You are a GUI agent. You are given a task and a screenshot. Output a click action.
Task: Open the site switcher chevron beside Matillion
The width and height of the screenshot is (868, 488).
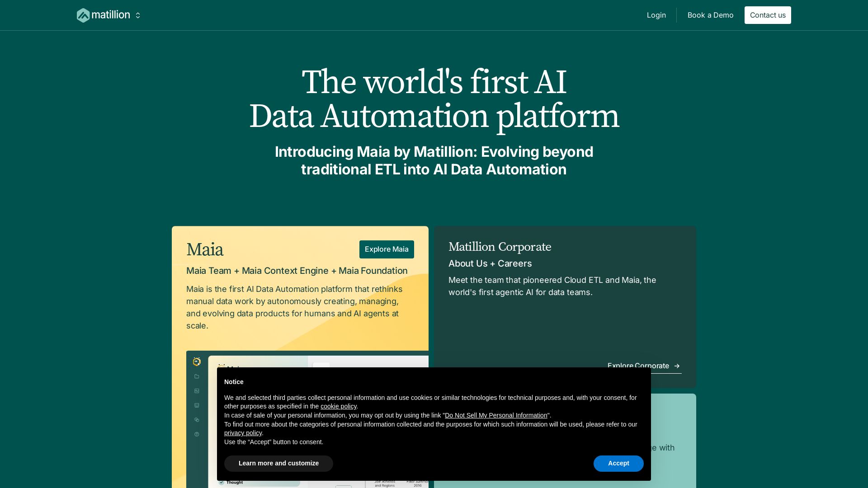[x=138, y=15]
